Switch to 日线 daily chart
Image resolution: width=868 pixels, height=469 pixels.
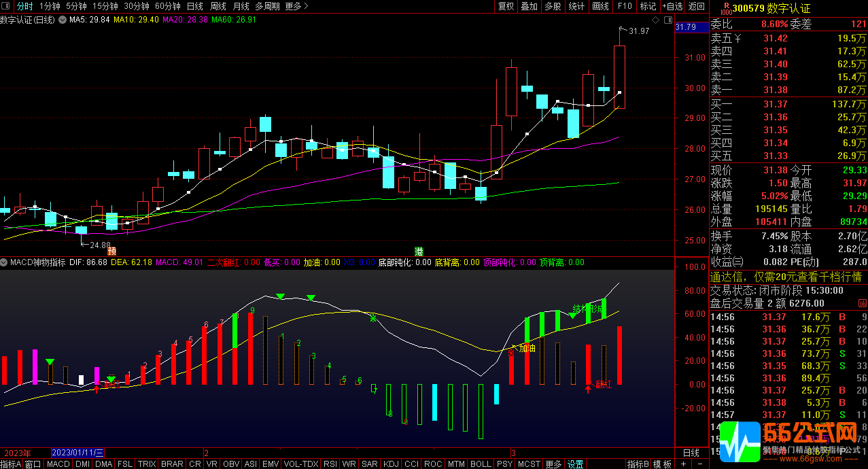point(195,6)
